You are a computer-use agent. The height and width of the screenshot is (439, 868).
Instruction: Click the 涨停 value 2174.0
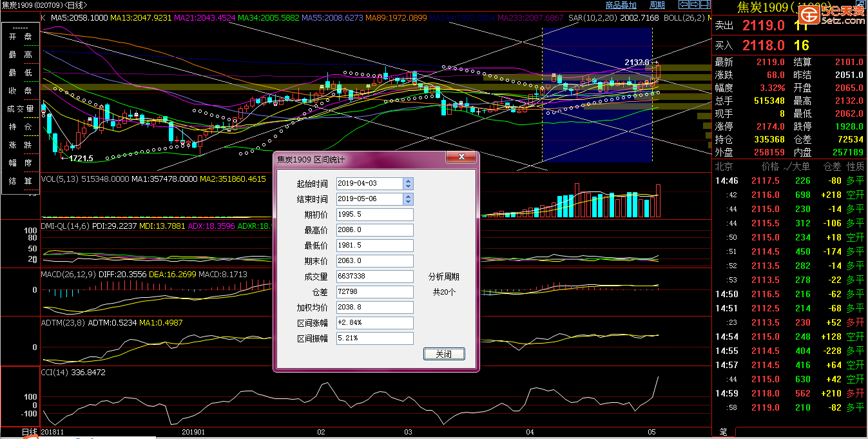(771, 126)
